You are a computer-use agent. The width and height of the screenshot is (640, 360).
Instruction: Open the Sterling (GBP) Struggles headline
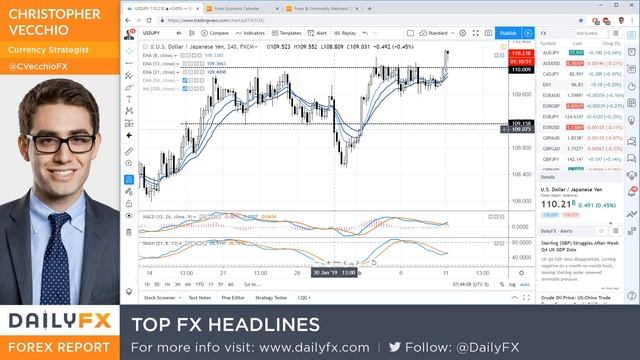coord(580,246)
